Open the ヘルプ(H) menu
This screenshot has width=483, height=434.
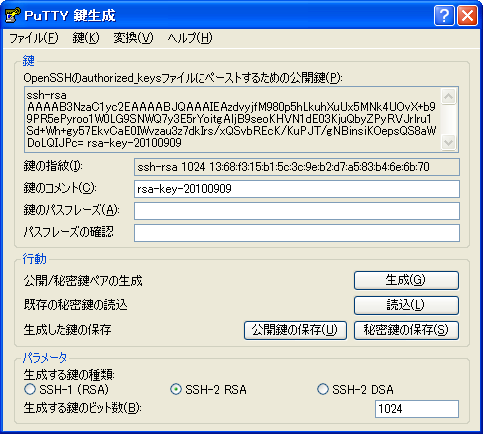[190, 38]
